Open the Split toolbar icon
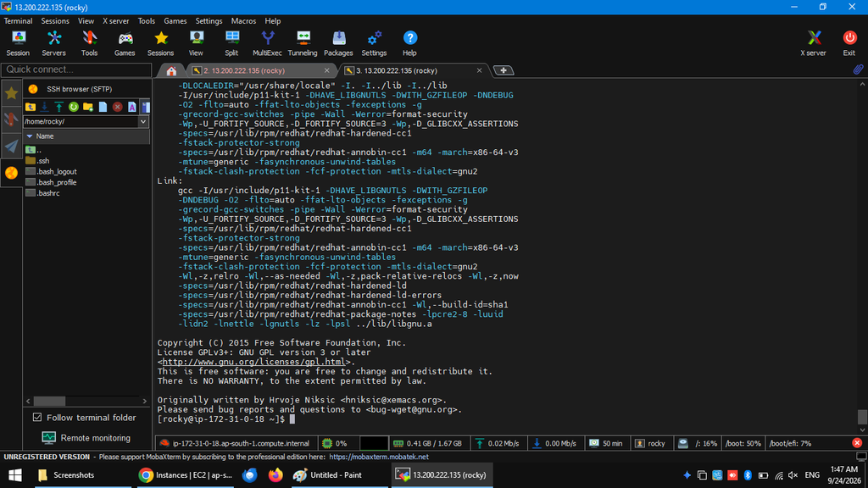 [x=231, y=43]
